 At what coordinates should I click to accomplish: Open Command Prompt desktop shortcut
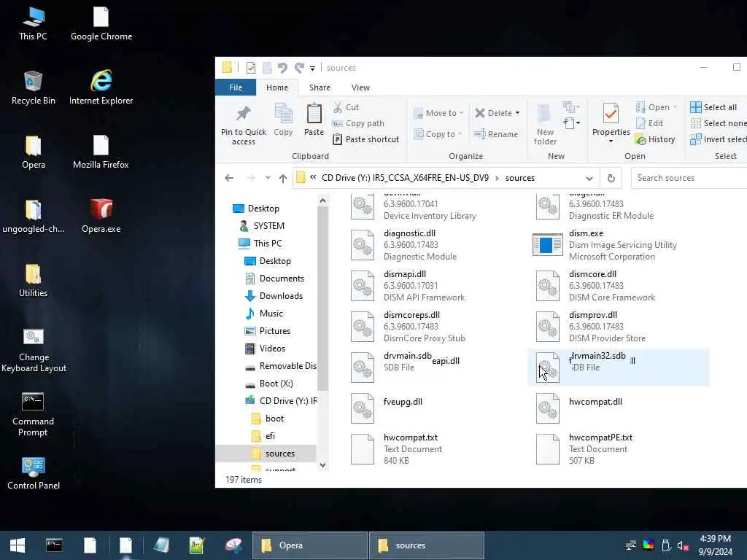(33, 415)
